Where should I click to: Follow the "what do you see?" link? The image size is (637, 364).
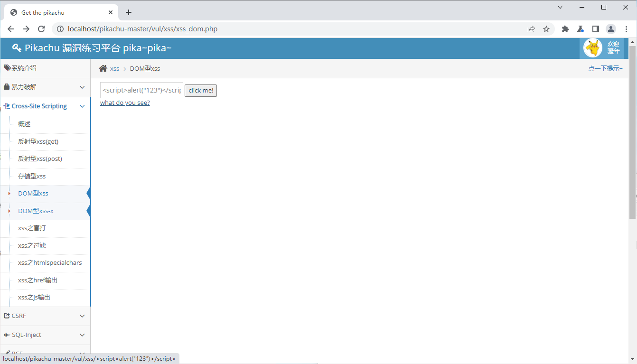[x=125, y=103]
